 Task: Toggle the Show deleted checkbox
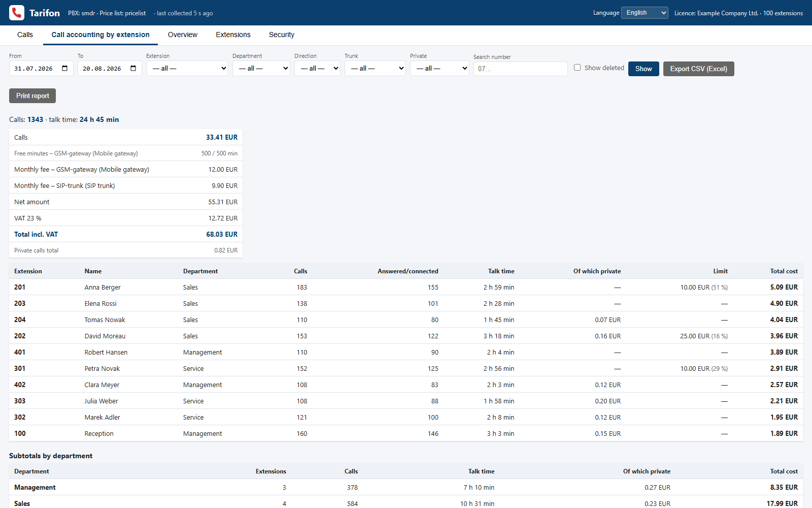[x=577, y=68]
